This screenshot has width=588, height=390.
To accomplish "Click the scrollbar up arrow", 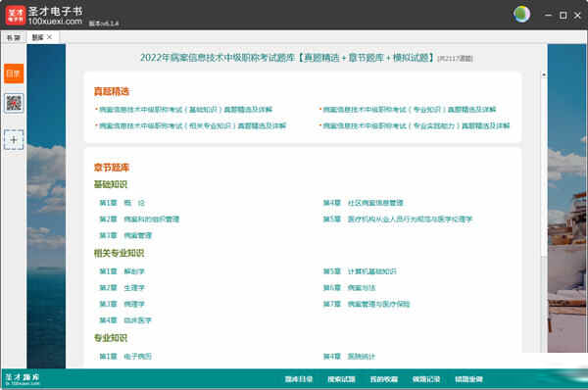I will coord(543,74).
